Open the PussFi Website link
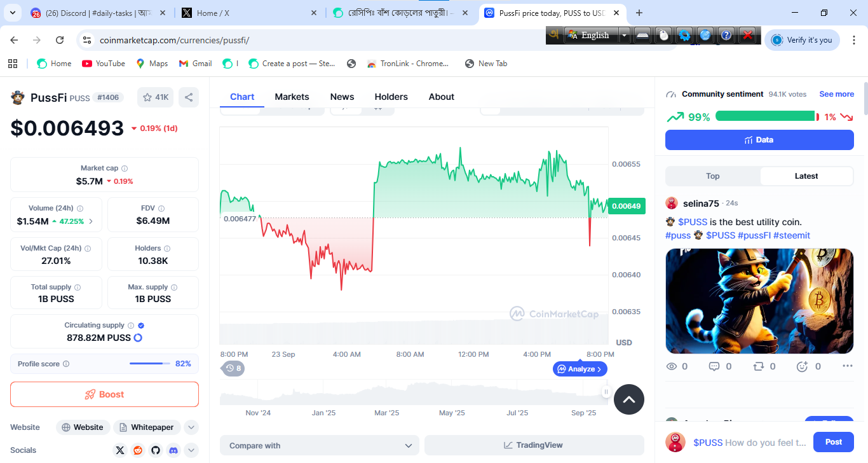The height and width of the screenshot is (463, 868). pos(83,427)
